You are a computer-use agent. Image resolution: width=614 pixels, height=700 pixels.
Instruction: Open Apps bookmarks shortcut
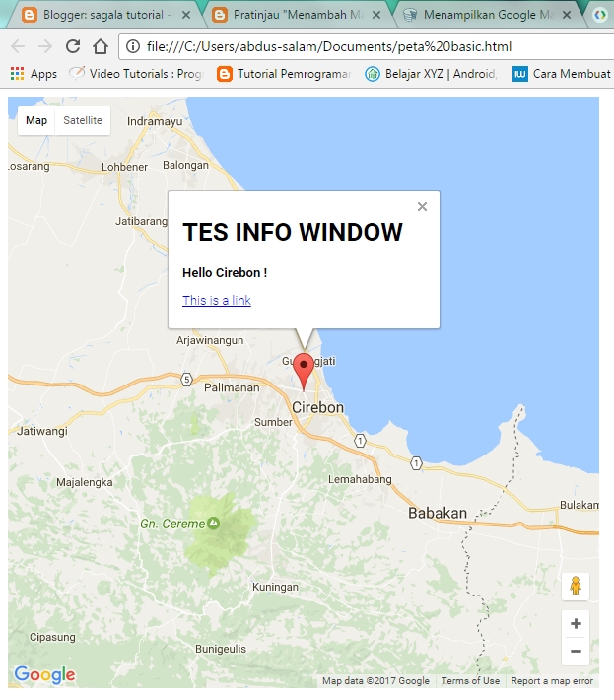pos(34,74)
